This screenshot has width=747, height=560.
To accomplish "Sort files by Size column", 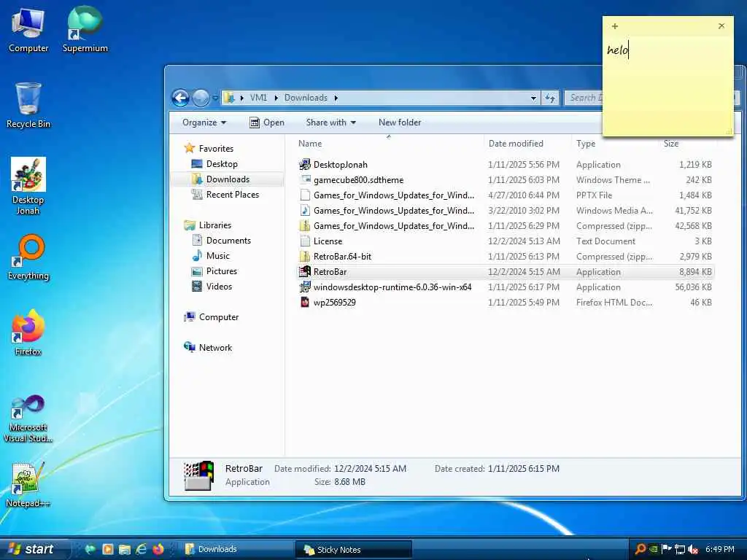I will (688, 144).
